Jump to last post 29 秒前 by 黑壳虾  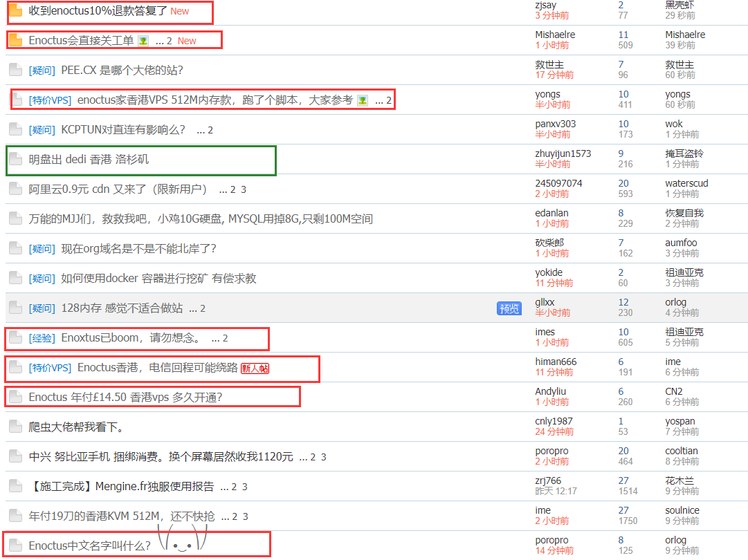click(680, 16)
